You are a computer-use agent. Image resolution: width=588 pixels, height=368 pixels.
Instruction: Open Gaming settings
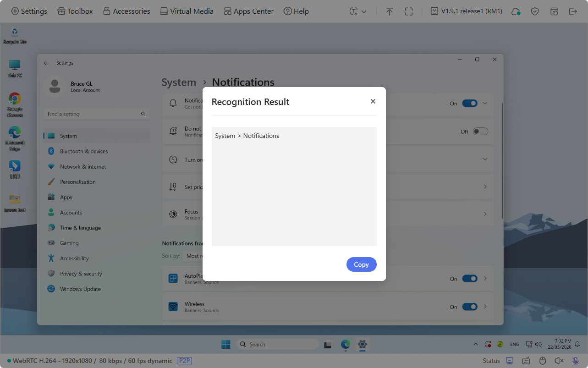[x=97, y=243]
